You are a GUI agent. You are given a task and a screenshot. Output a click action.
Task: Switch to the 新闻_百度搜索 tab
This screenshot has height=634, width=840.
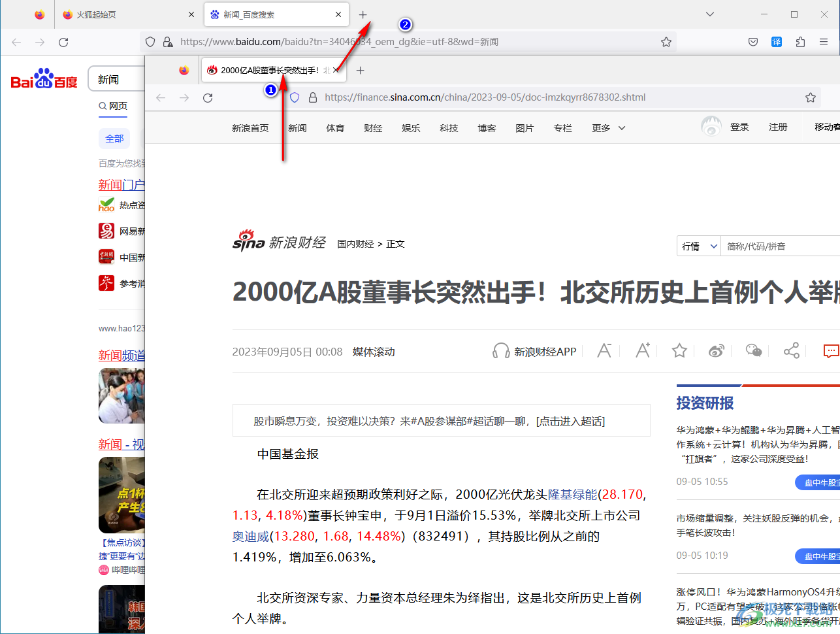[x=276, y=14]
